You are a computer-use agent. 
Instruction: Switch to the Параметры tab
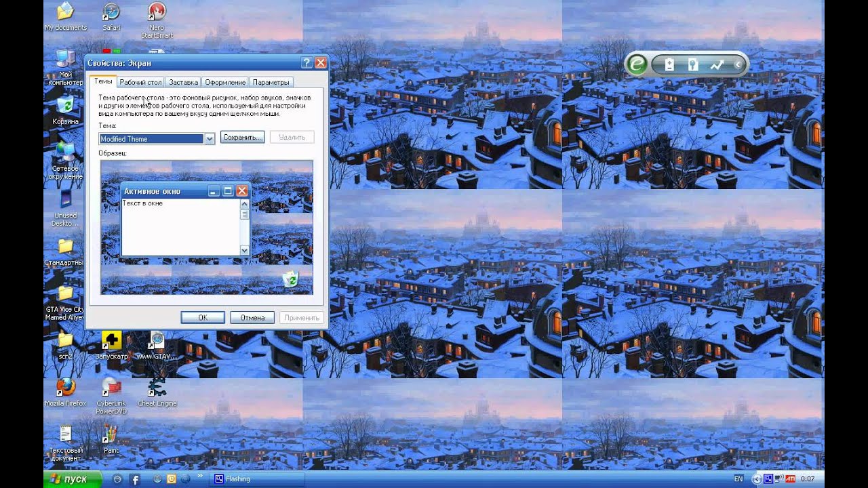271,82
